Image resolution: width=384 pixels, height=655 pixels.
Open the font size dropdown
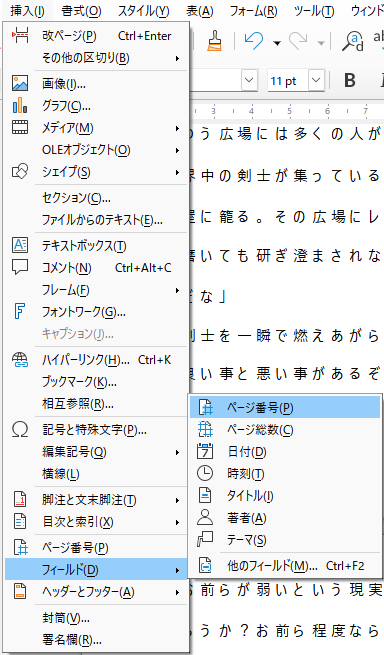coord(316,80)
